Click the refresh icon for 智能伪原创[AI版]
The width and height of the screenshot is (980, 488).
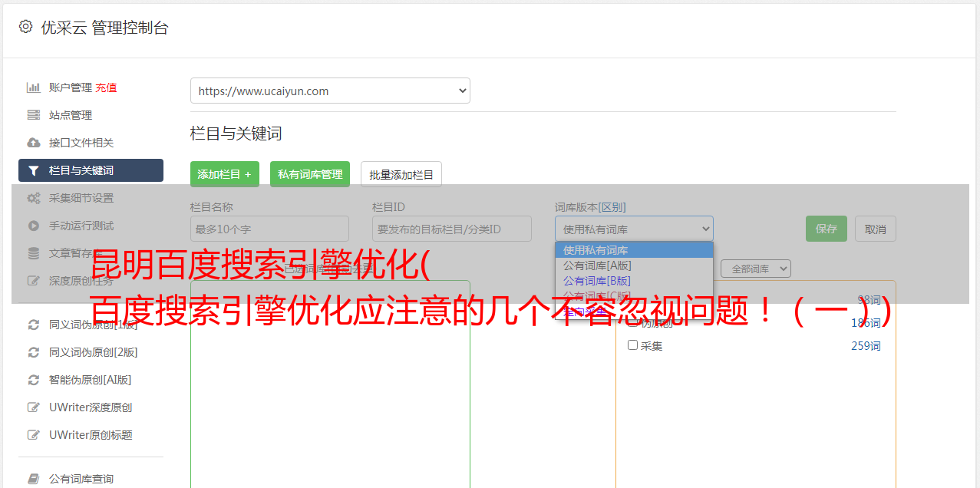[34, 380]
